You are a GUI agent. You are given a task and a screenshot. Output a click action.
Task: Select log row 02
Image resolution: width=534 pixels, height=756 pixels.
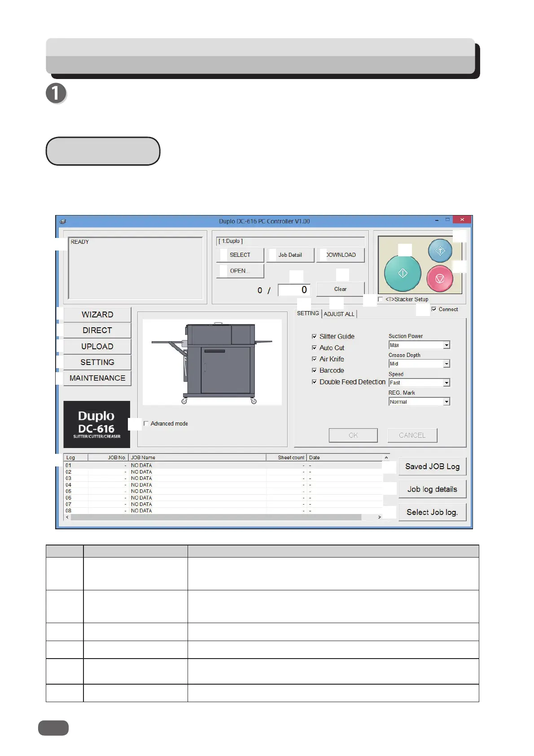(223, 472)
